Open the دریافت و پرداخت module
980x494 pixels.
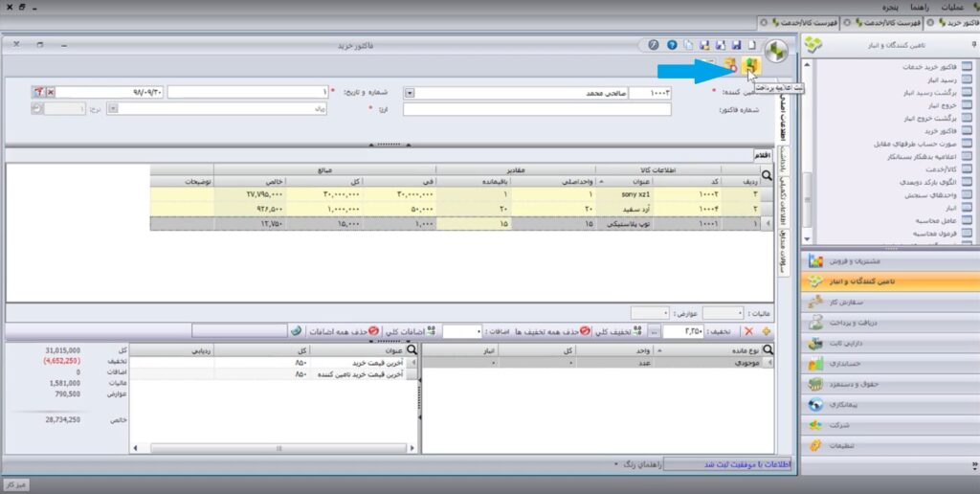tap(891, 323)
